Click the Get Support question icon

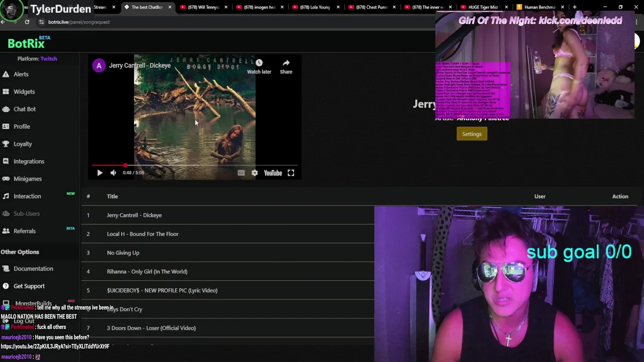click(x=6, y=286)
